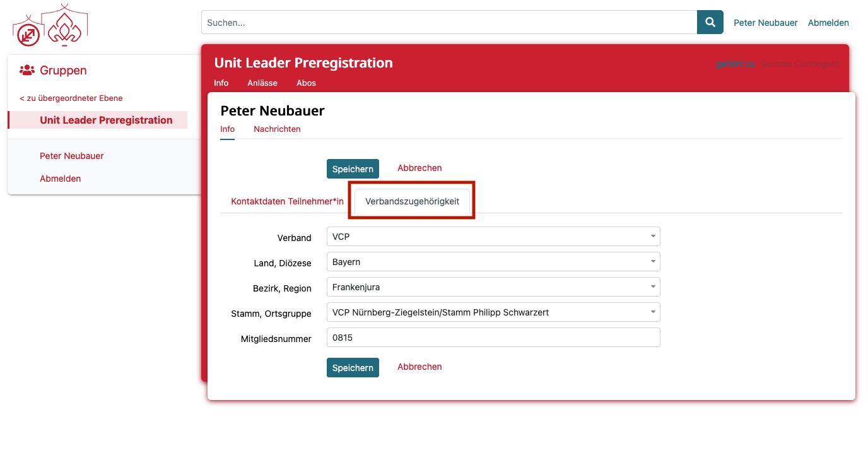Open the Stamm, Ortsgruppe dropdown

[493, 312]
